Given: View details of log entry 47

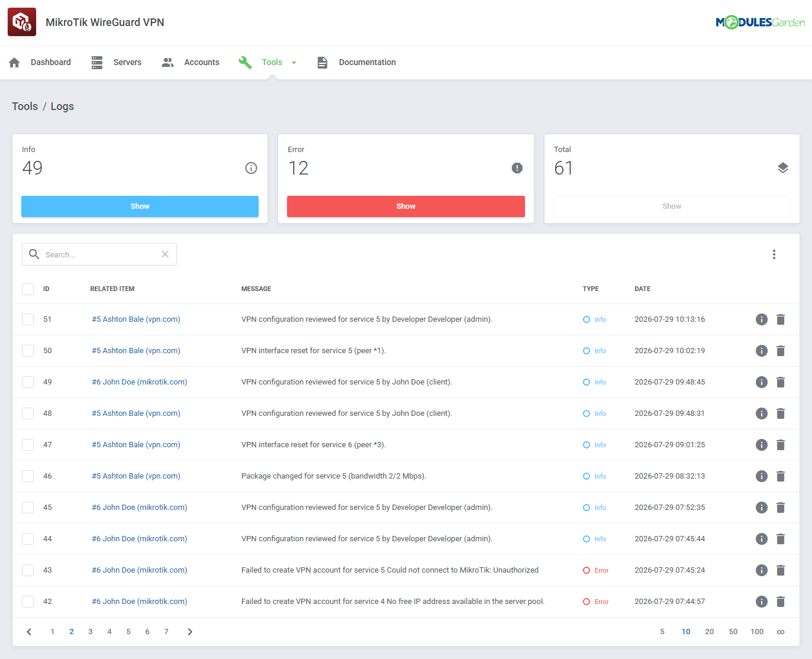Looking at the screenshot, I should click(x=762, y=445).
